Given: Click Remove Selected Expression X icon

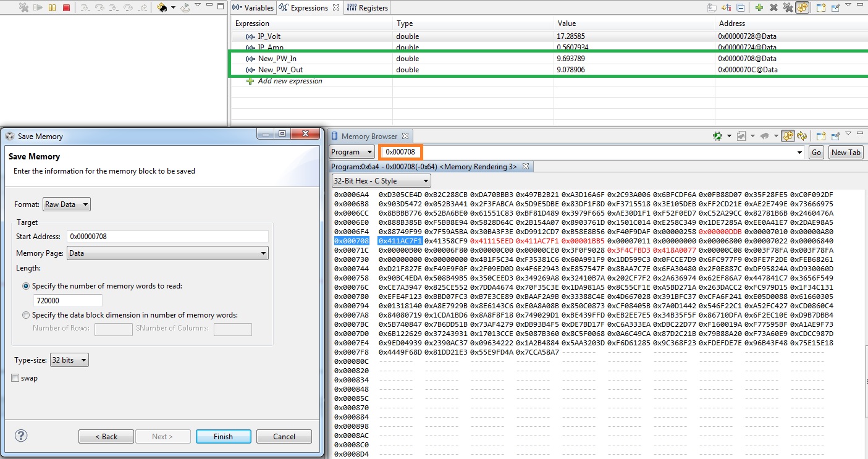Looking at the screenshot, I should (x=773, y=8).
